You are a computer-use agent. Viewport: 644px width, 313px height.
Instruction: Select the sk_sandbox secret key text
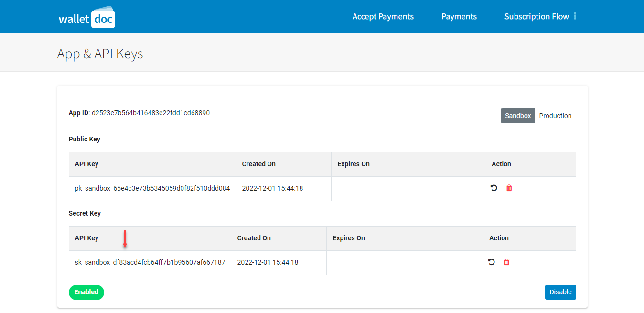point(150,262)
